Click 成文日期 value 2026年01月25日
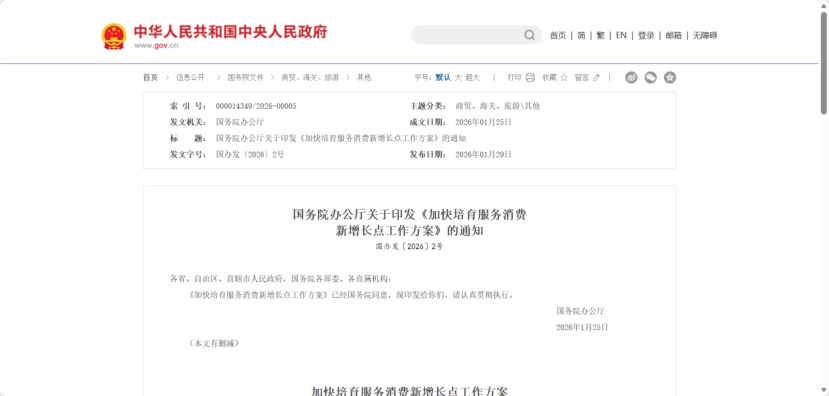The width and height of the screenshot is (829, 396). click(483, 122)
